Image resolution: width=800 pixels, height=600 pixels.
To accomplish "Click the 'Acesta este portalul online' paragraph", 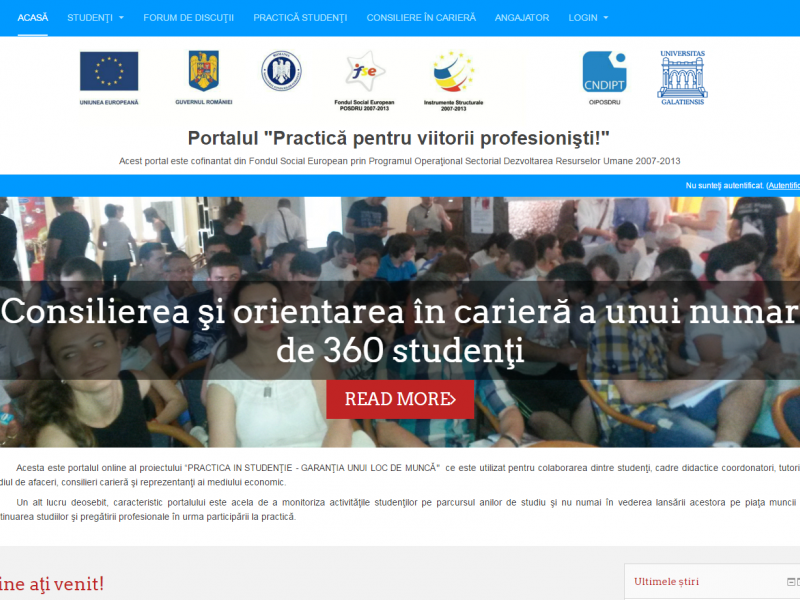I will pyautogui.click(x=400, y=475).
